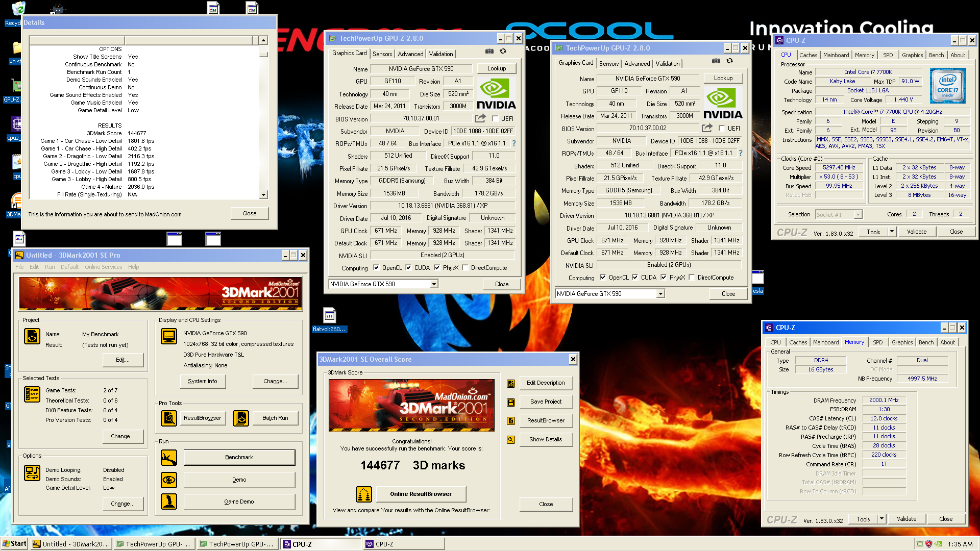980x551 pixels.
Task: Click Details window scrollbar up arrow
Action: click(x=263, y=40)
